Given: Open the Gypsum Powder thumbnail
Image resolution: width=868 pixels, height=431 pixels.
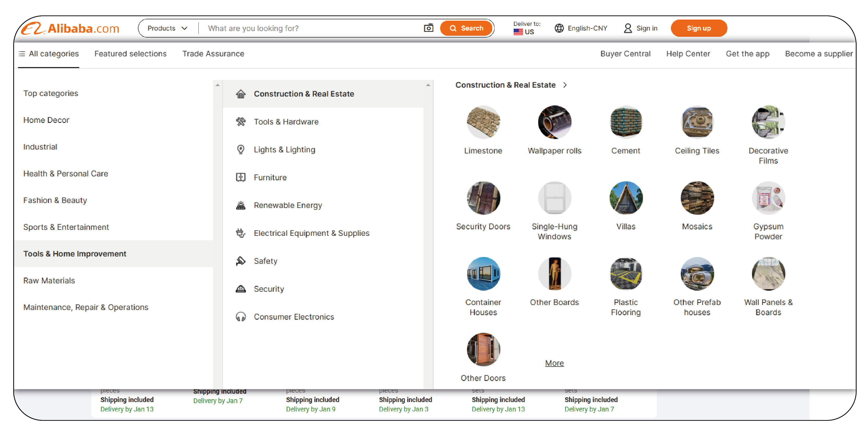Looking at the screenshot, I should point(768,198).
